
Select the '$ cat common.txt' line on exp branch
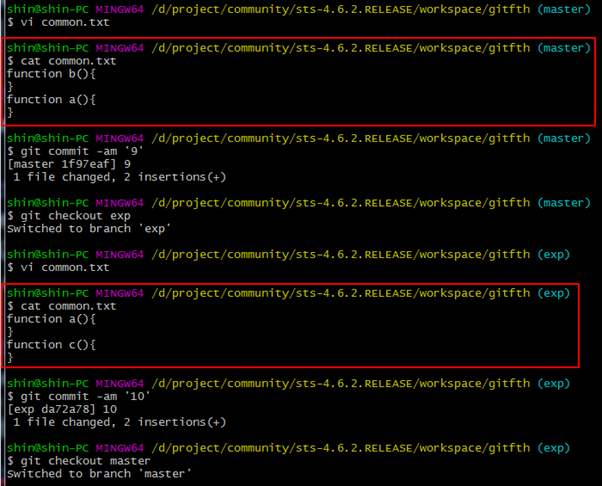(x=62, y=306)
